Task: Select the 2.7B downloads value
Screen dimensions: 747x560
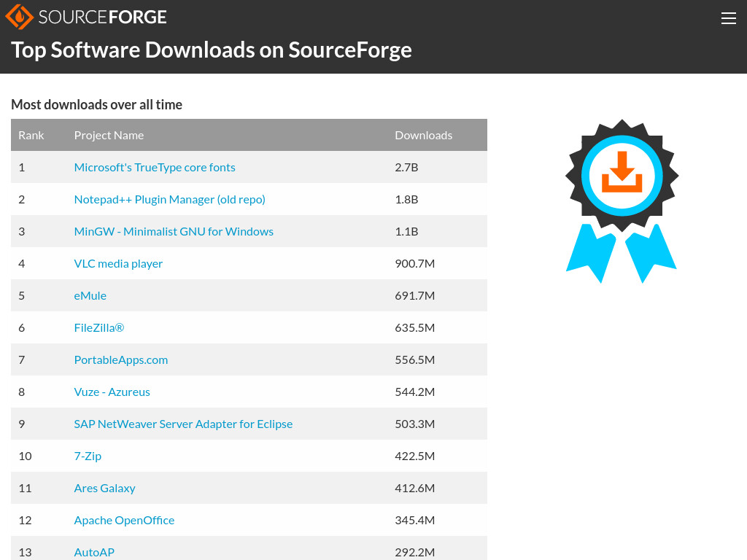Action: (406, 167)
